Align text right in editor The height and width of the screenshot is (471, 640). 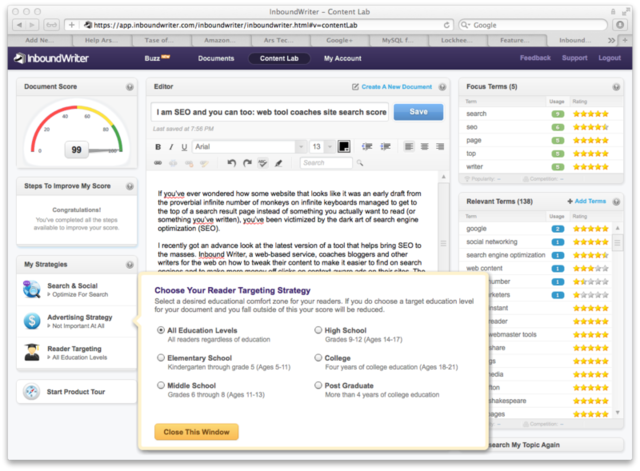click(440, 147)
